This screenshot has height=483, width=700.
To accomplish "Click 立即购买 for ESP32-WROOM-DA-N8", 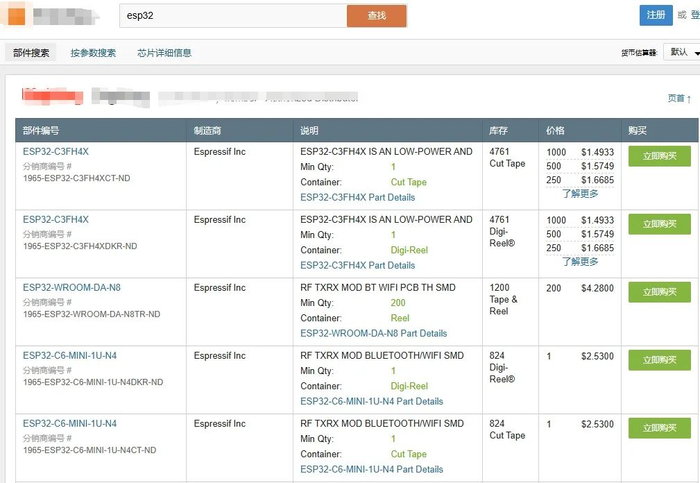I will click(659, 292).
